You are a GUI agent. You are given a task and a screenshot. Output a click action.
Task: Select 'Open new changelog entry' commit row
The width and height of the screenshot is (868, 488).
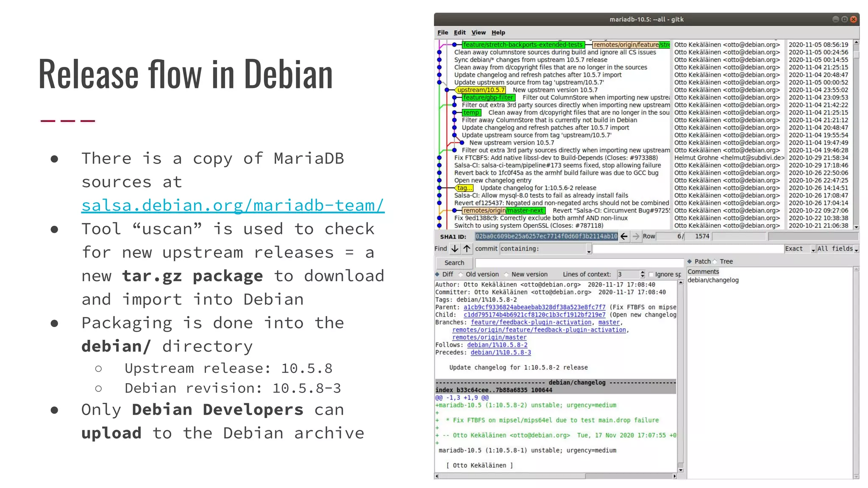492,180
